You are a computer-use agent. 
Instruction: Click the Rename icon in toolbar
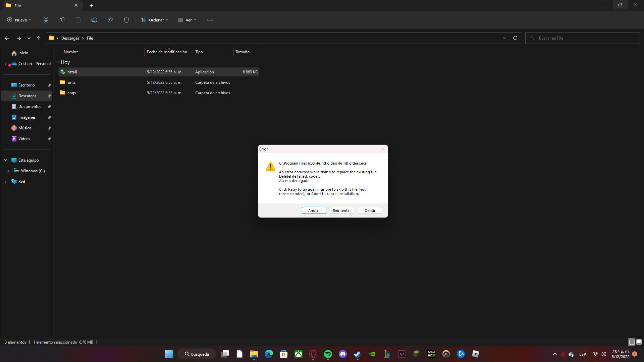[x=94, y=20]
